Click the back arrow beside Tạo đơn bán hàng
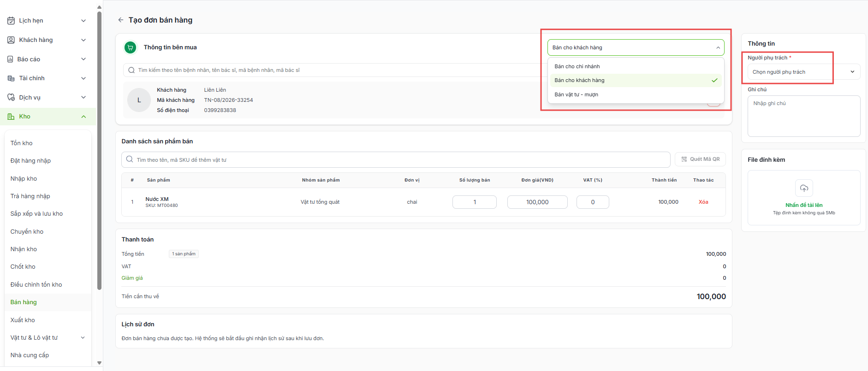The height and width of the screenshot is (371, 868). pos(120,20)
